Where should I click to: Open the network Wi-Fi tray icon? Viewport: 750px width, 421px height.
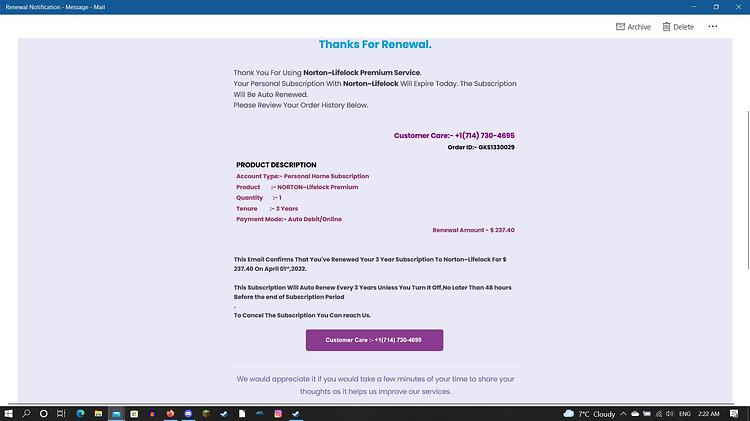pos(659,414)
